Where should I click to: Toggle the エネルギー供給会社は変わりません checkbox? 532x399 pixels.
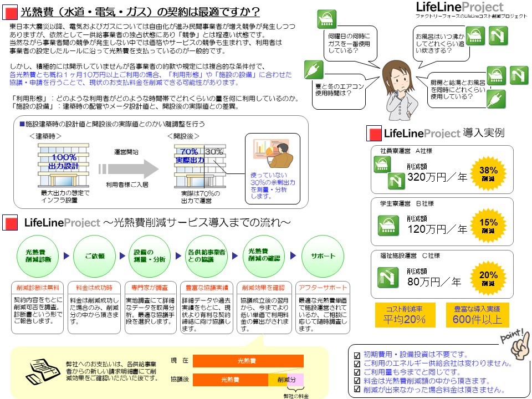[x=357, y=364]
